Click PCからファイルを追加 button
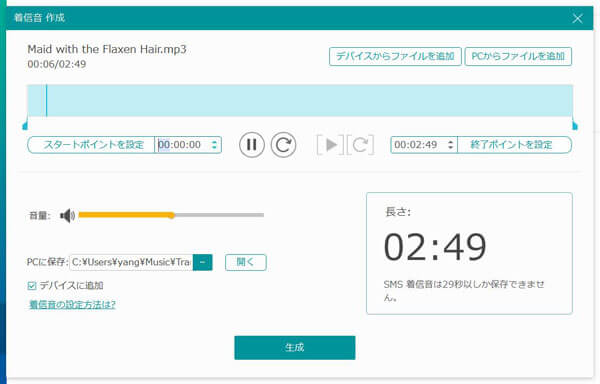Image resolution: width=600 pixels, height=384 pixels. click(x=518, y=57)
